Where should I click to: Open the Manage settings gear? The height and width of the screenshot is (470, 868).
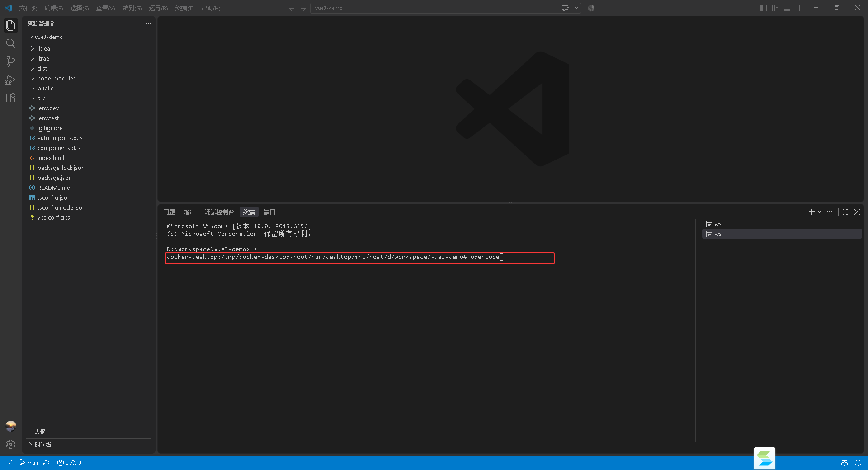(11, 445)
